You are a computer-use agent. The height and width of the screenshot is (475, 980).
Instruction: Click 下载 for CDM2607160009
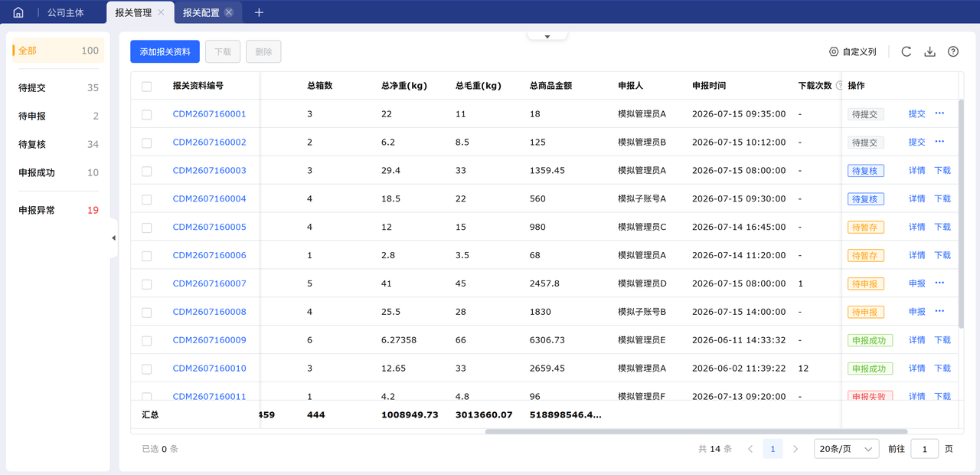942,339
